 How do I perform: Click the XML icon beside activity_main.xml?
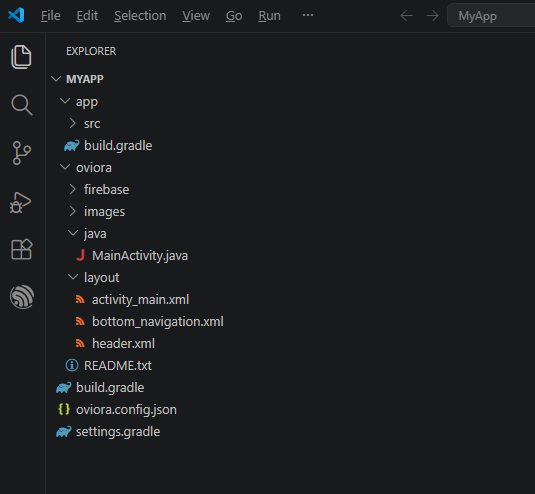(x=80, y=300)
